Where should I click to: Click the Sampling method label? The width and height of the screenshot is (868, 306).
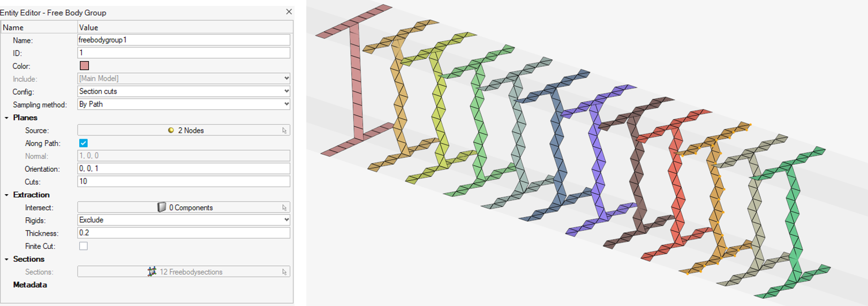(40, 105)
